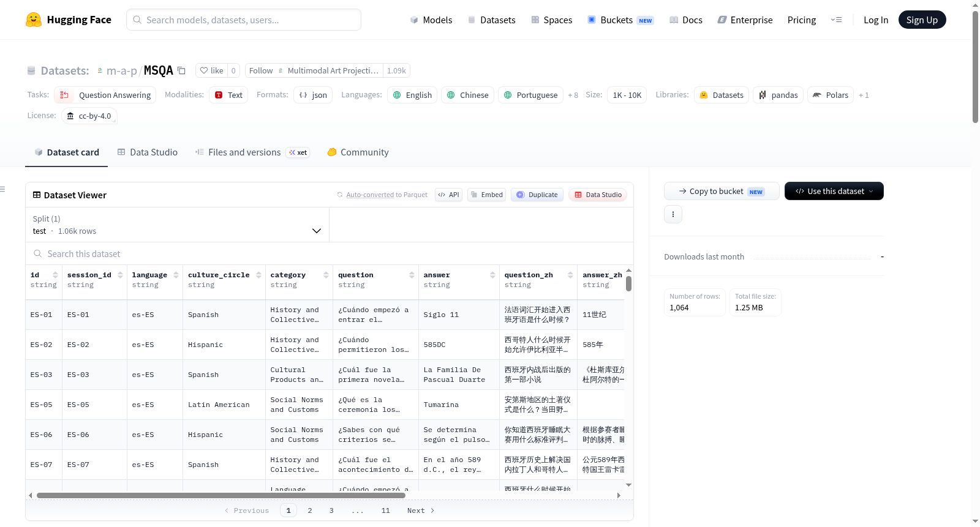Like the MSQA dataset
Image resolution: width=980 pixels, height=527 pixels.
click(212, 70)
